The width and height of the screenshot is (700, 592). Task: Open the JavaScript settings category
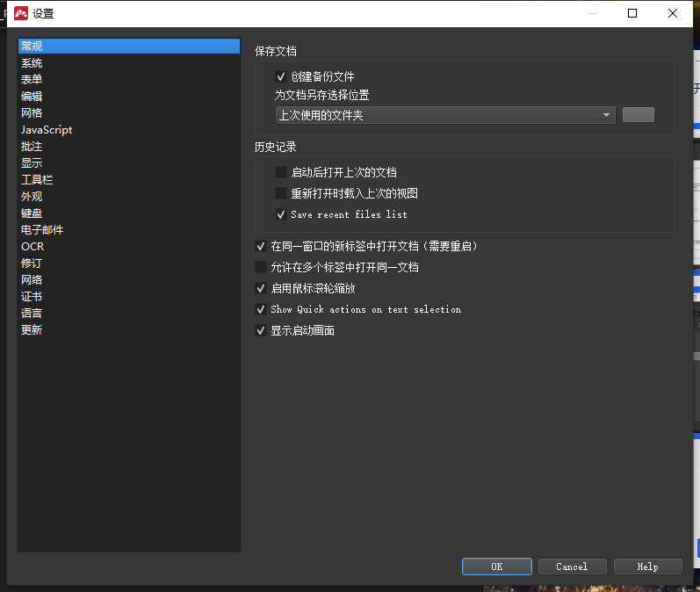click(x=47, y=130)
